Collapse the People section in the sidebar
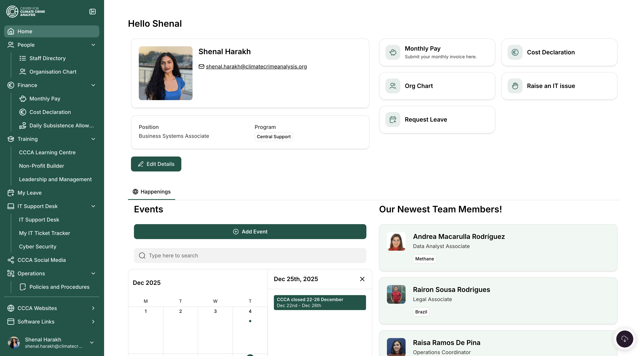 pyautogui.click(x=93, y=45)
